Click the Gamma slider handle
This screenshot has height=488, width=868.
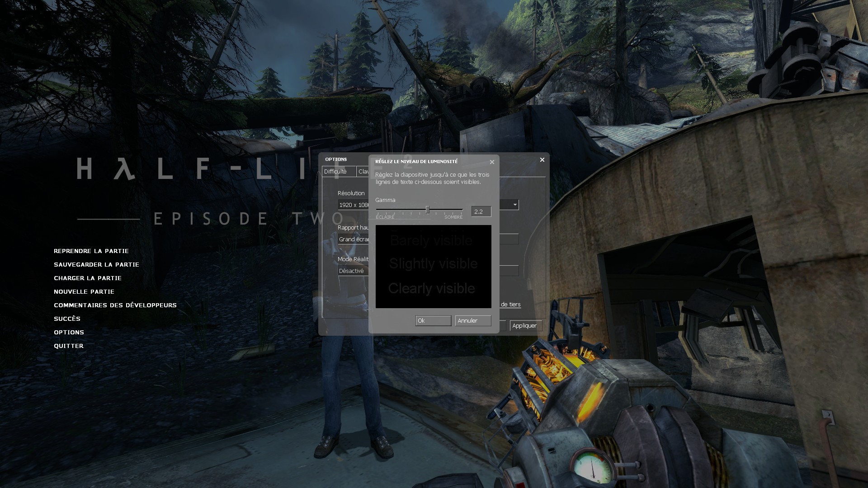tap(427, 210)
